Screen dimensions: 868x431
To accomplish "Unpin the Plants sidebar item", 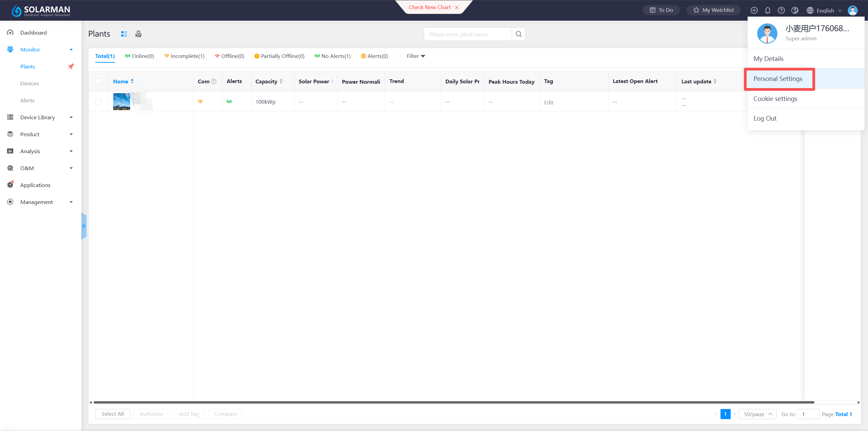I will 71,66.
